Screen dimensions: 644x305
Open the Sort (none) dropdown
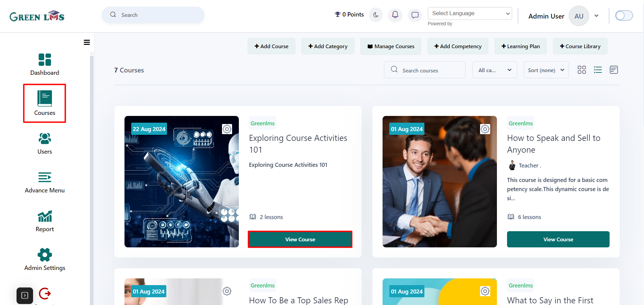546,70
